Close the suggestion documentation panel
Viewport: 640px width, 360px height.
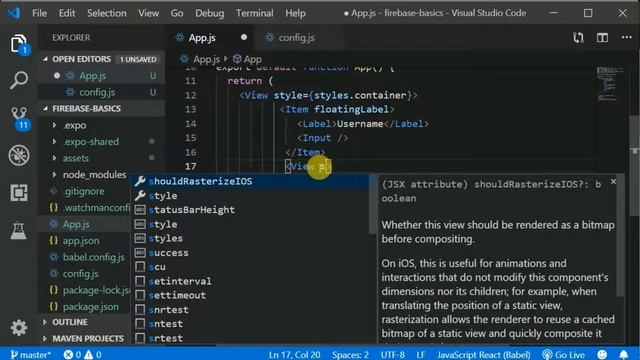613,182
